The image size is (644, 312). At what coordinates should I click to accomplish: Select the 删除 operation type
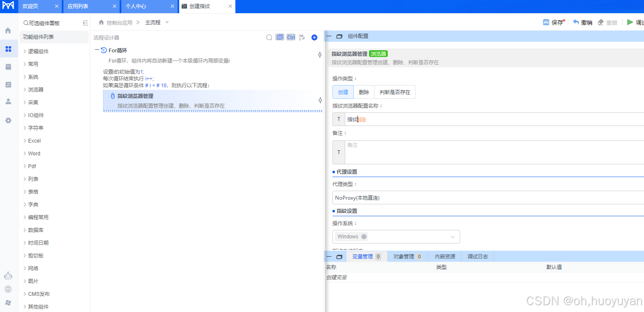364,92
